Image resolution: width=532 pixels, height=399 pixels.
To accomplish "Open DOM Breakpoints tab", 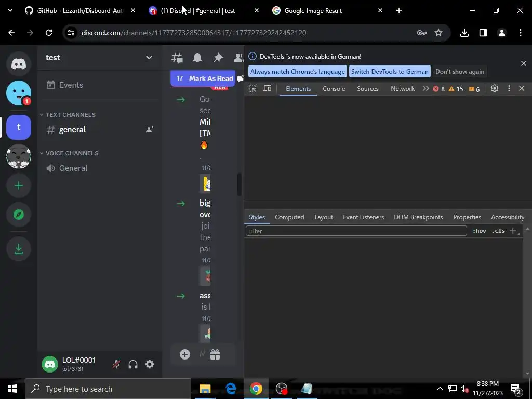I will click(x=418, y=217).
